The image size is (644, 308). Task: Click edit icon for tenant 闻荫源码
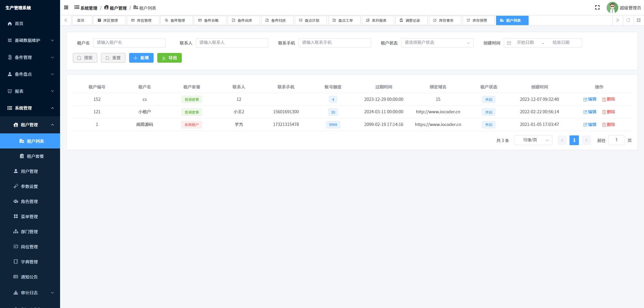(585, 125)
